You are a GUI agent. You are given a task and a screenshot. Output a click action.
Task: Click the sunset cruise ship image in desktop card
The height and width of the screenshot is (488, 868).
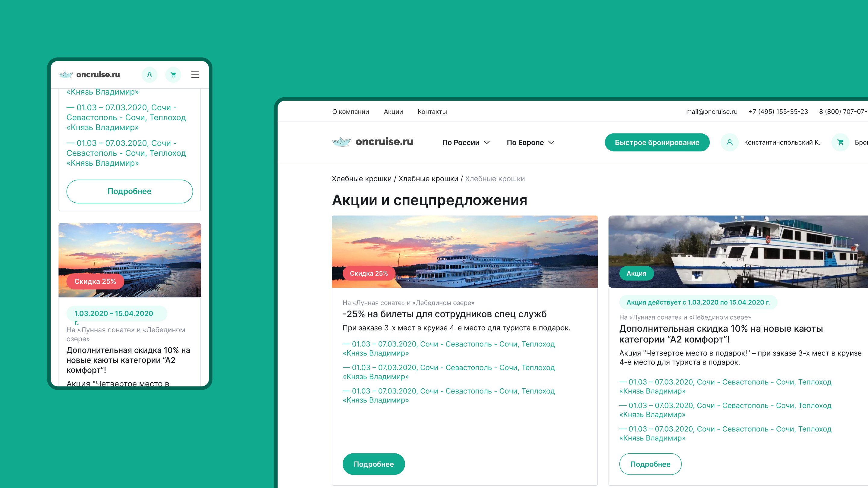click(x=465, y=252)
